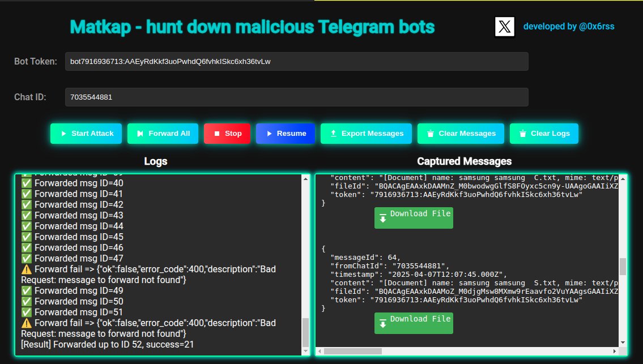Click the "fromChatId": "7035544881" text

pos(390,266)
